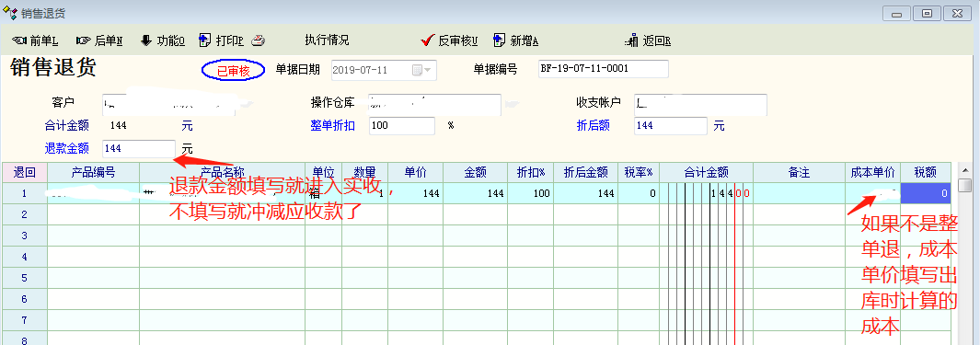
Task: Add a new document with 新增A
Action: point(515,40)
